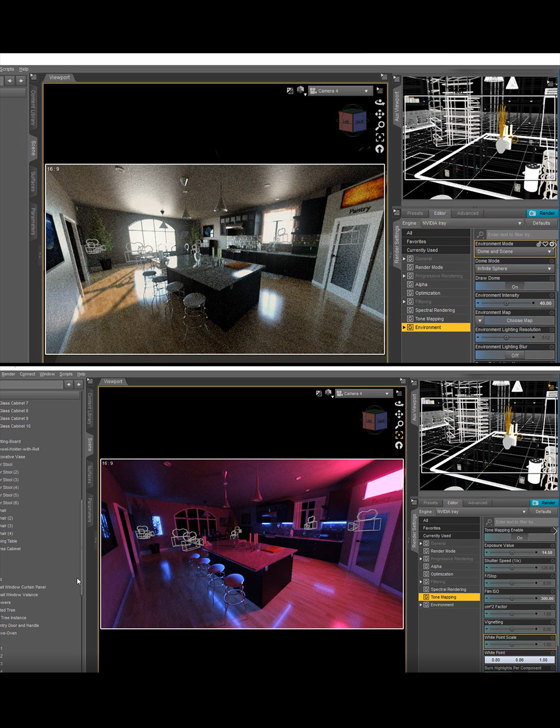
Task: Click the Defaults button in bottom screenshot
Action: point(543,511)
